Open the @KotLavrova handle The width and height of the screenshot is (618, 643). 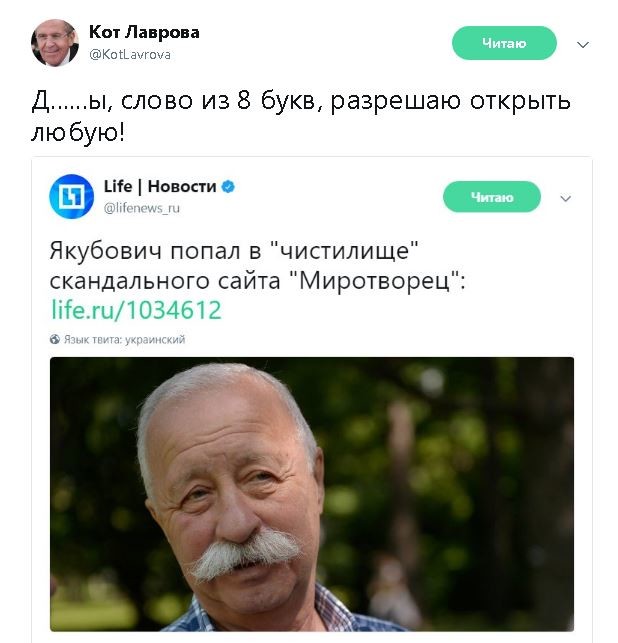click(x=130, y=55)
